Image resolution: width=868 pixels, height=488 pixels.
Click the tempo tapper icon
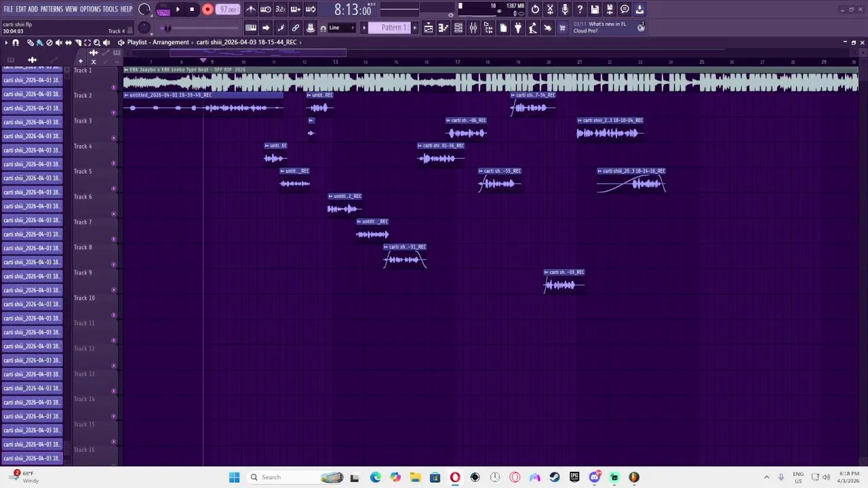coord(533,28)
